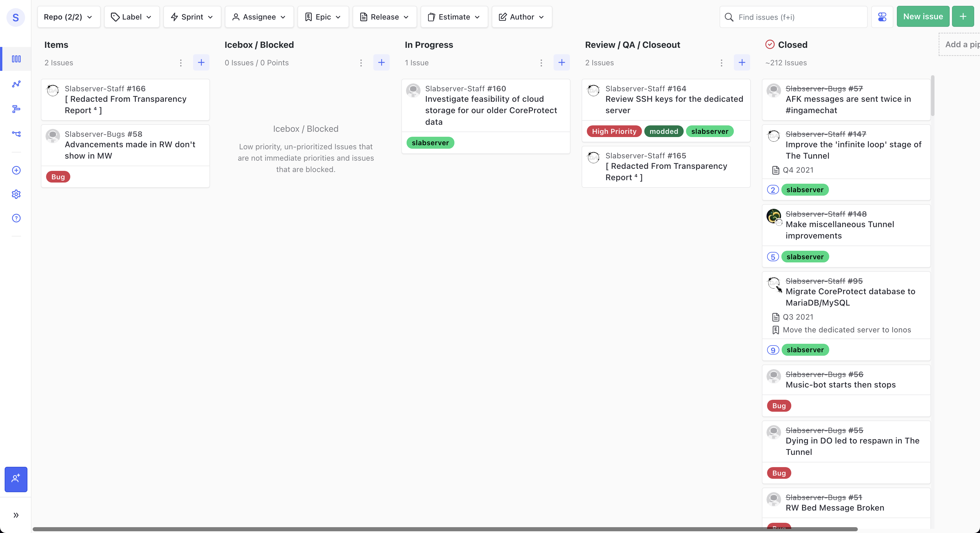Toggle the view options switch icon
980x533 pixels.
(x=882, y=17)
